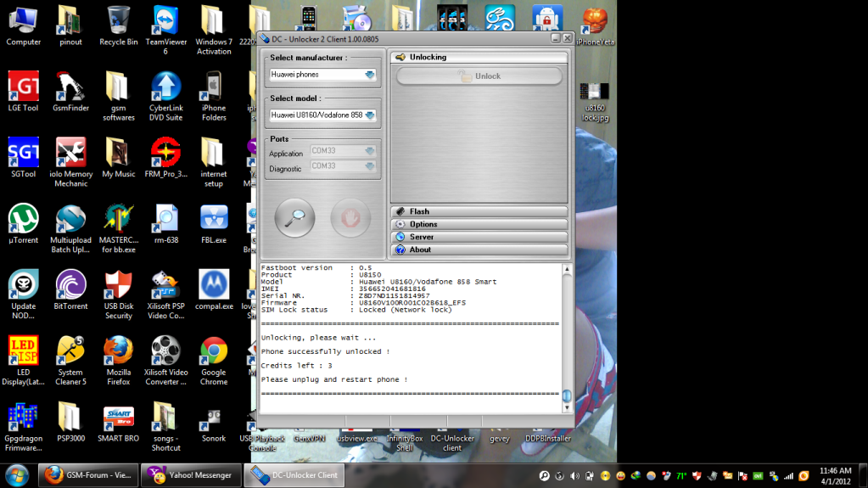
Task: Click the Unlock button
Action: click(479, 76)
